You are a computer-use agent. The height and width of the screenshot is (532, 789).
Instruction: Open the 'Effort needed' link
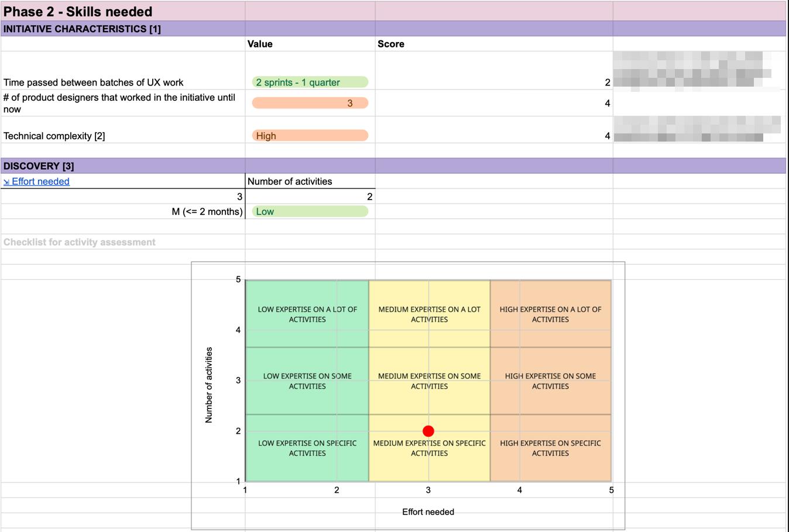[x=40, y=181]
